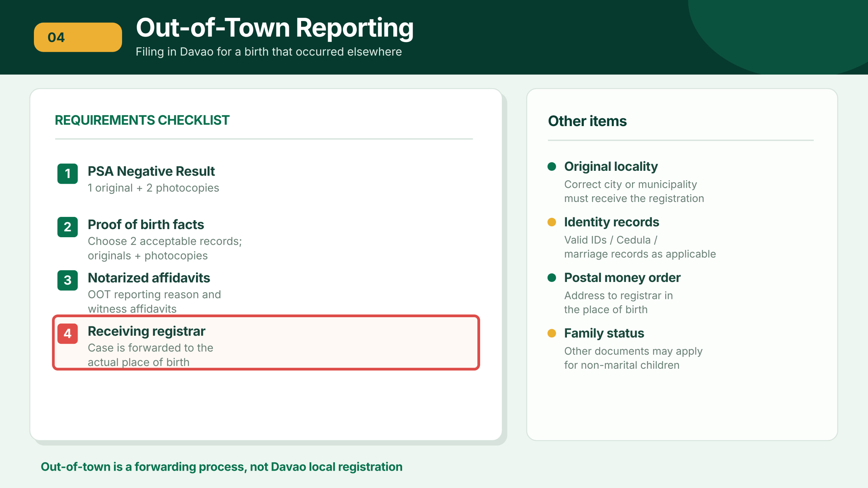This screenshot has width=868, height=488.
Task: Click yellow bullet beside Identity records
Action: coord(552,222)
